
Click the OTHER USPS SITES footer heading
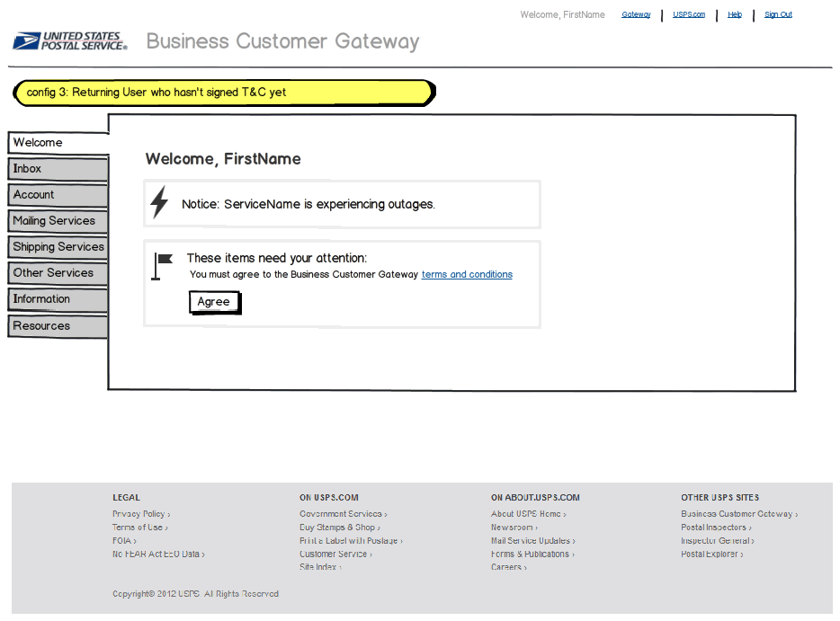point(720,497)
